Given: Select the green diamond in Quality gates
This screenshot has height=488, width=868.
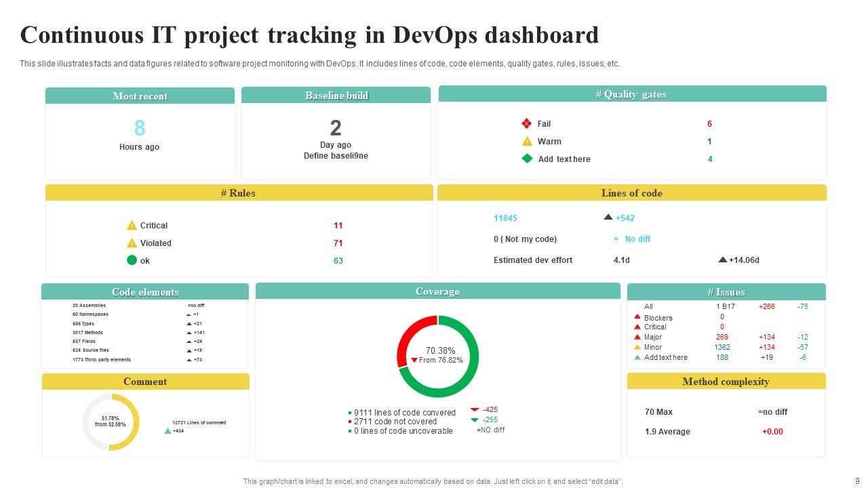Looking at the screenshot, I should 527,159.
